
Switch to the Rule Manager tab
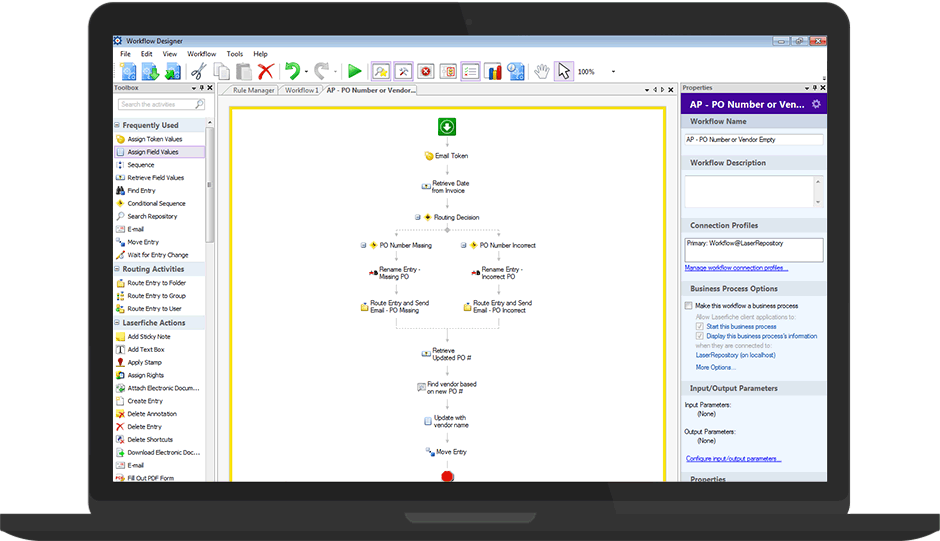[x=253, y=91]
